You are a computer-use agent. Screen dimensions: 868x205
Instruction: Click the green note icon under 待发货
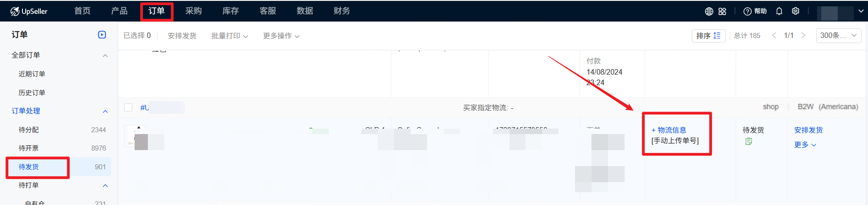click(749, 141)
